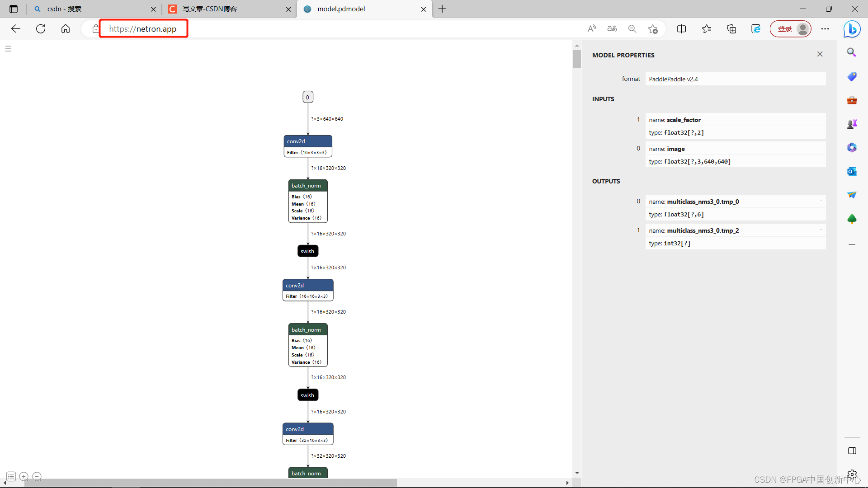Select the conv2d node with Filter 16×3×3×3

308,146
